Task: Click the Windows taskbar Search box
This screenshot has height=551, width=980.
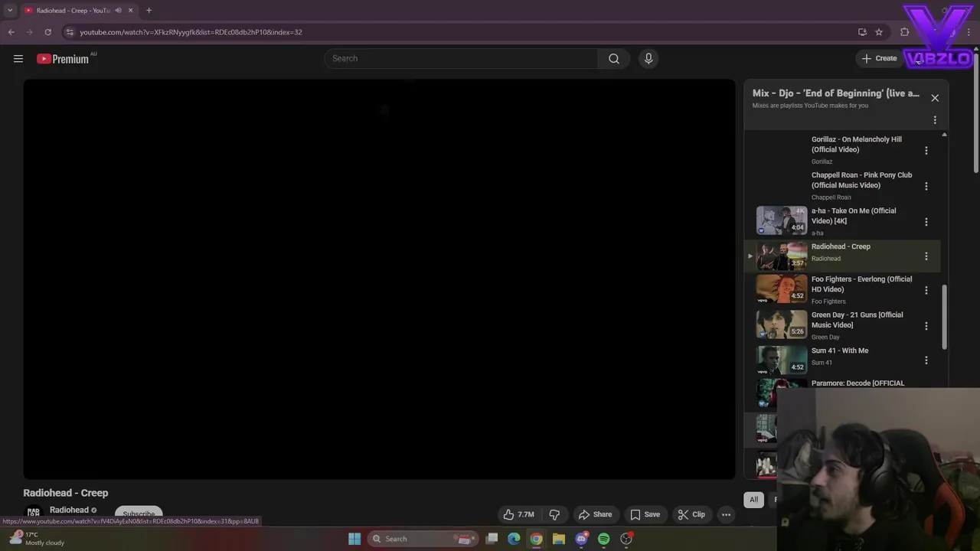Action: point(423,539)
